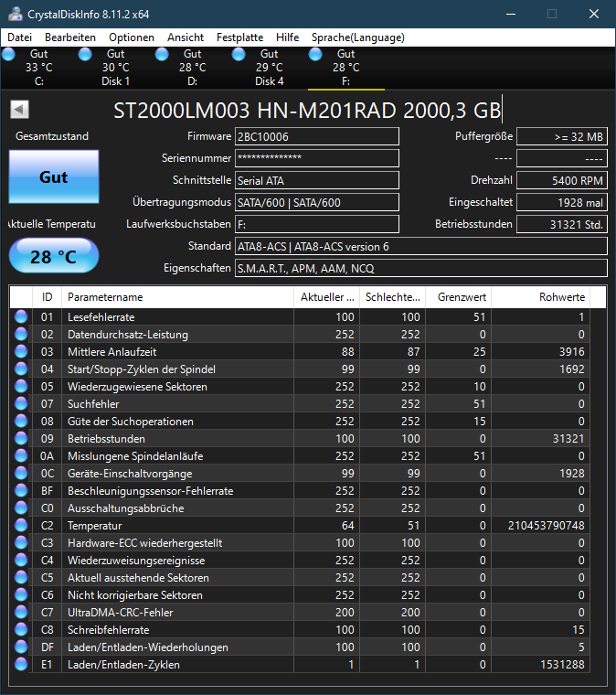
Task: Click the Mittlere Anlaufzeit raw value 3916
Action: tap(572, 352)
